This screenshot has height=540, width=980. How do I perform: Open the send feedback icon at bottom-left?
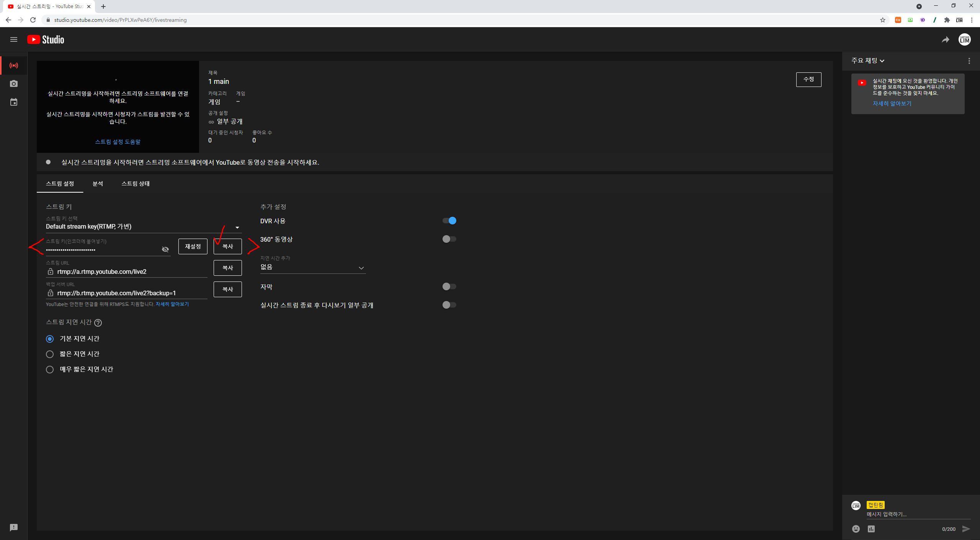(14, 527)
